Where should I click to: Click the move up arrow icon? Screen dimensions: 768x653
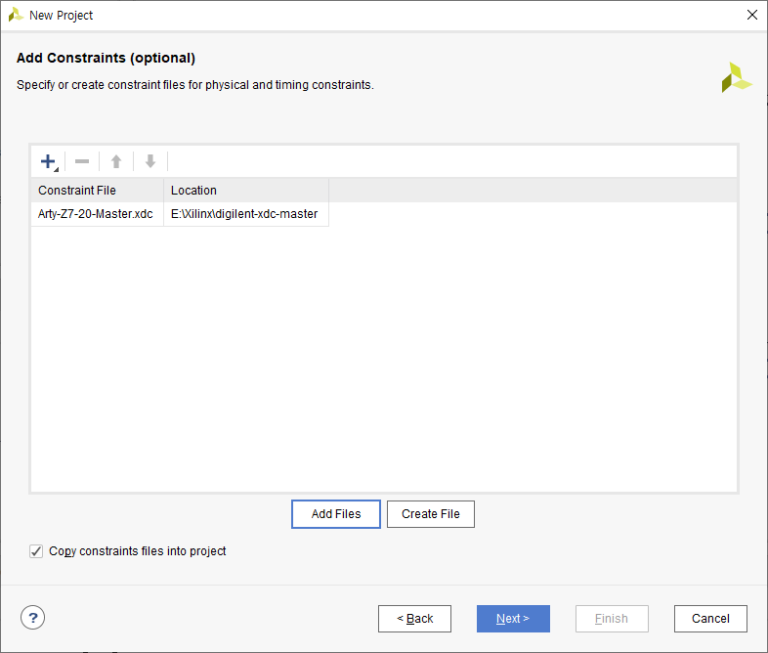coord(116,161)
